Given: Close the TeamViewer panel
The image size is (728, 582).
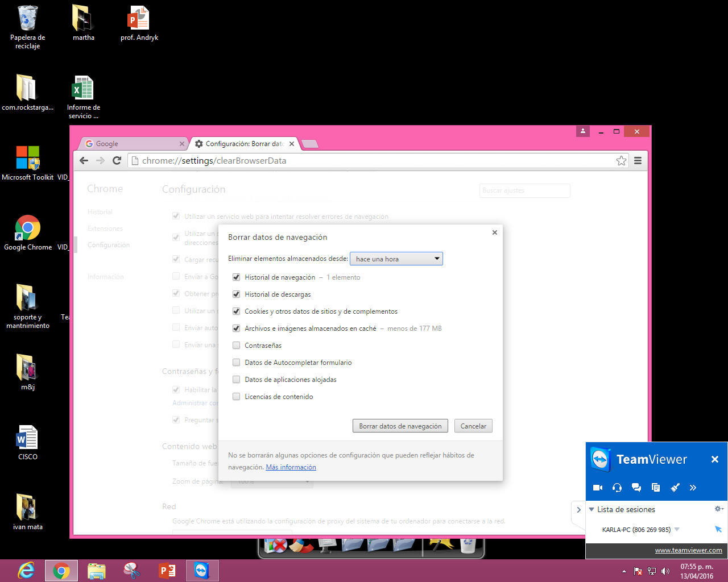Looking at the screenshot, I should (715, 459).
